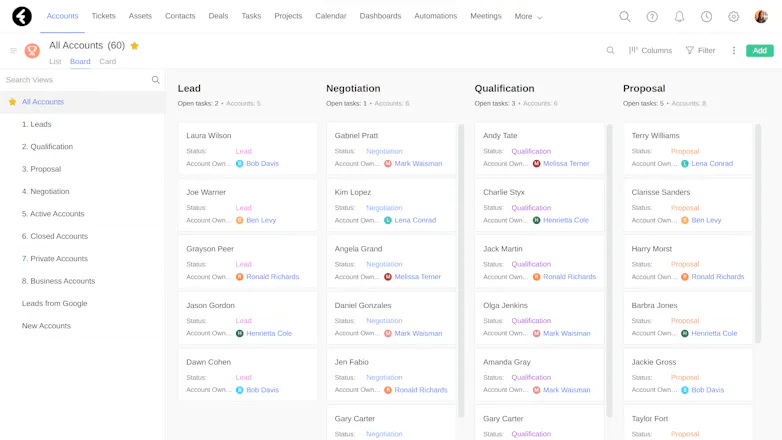
Task: Click owner Melissa Terner on Andy Tate card
Action: [x=566, y=164]
